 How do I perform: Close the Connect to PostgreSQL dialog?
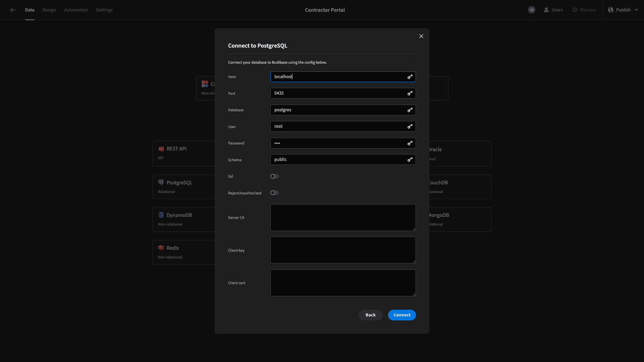coord(421,36)
